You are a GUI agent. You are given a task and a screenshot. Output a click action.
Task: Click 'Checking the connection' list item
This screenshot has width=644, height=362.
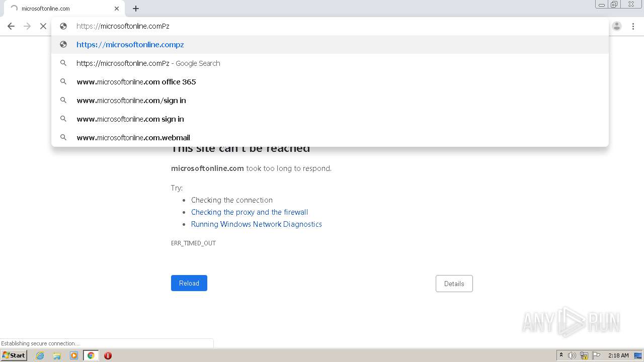232,200
